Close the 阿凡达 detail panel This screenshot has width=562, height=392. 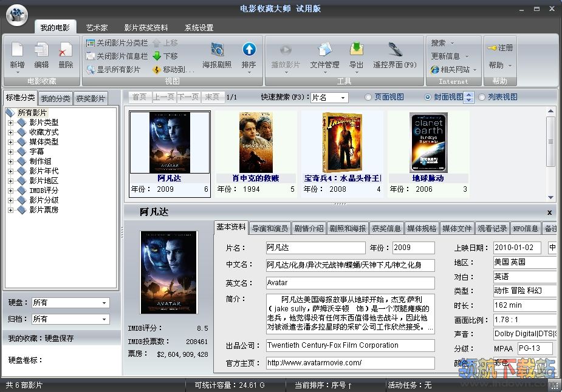coord(549,212)
